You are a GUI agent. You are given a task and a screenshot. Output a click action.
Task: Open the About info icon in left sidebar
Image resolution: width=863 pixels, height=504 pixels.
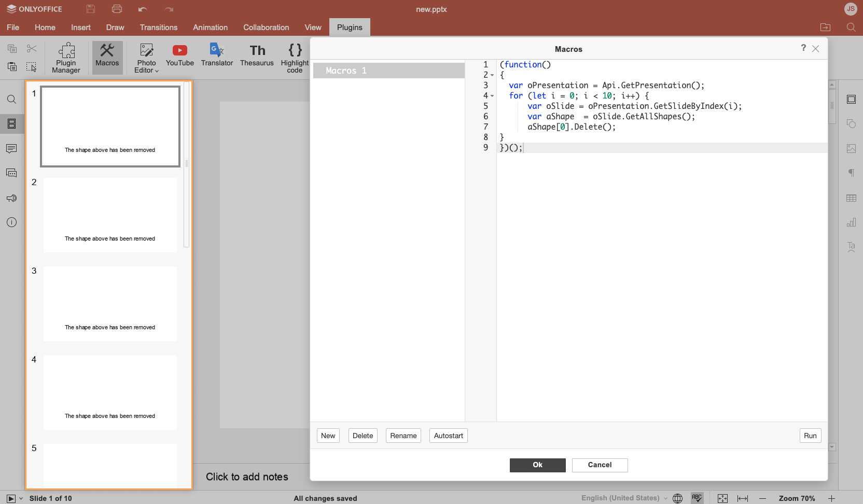[x=12, y=222]
